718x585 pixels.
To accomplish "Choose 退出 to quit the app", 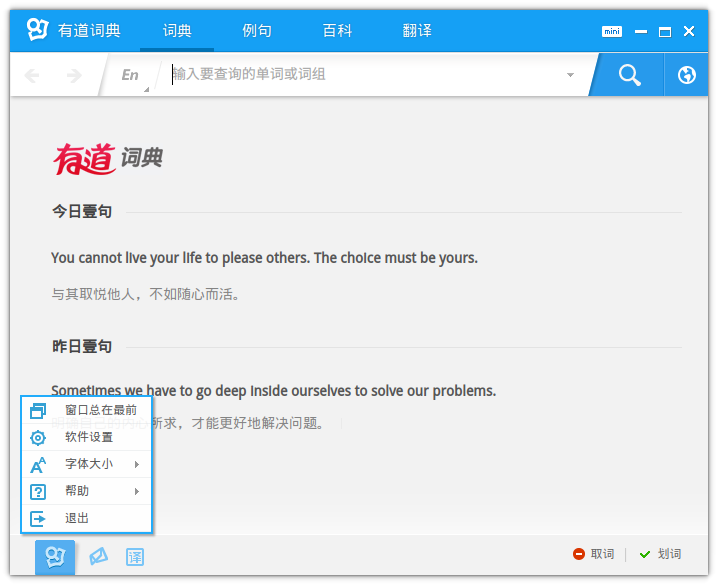I will [87, 518].
